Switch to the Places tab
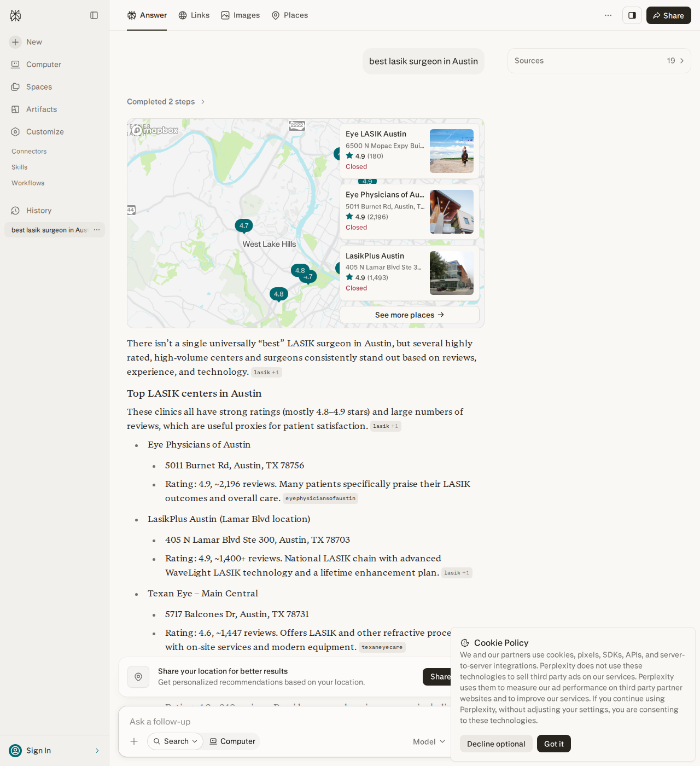This screenshot has width=700, height=766. (290, 15)
